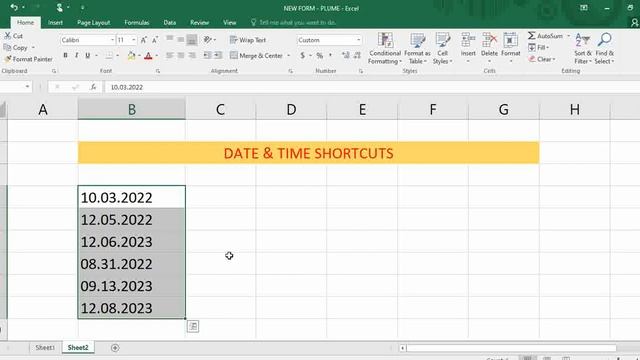Image resolution: width=640 pixels, height=360 pixels.
Task: Apply Percent Style format
Action: (320, 56)
